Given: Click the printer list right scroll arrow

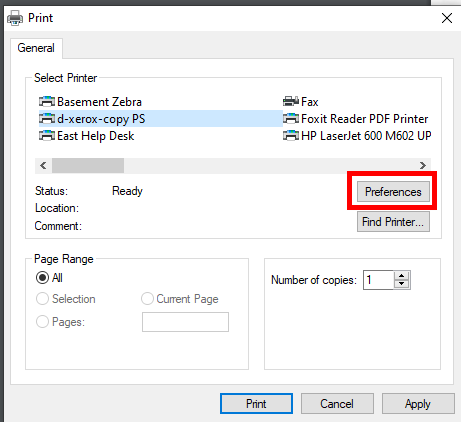Looking at the screenshot, I should (423, 165).
